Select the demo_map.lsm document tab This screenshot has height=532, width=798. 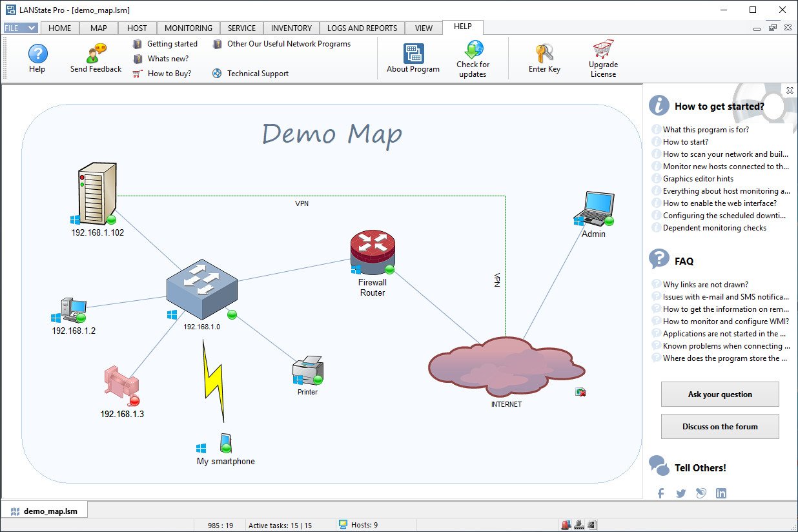click(x=45, y=511)
